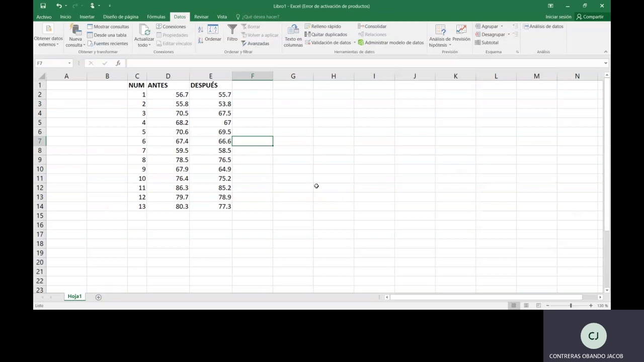Screen dimensions: 644x362
Task: Click the Name Box showing F7
Action: click(x=50, y=63)
